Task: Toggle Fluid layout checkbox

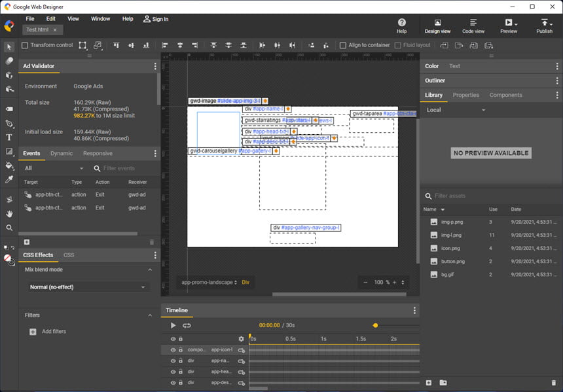Action: 397,45
